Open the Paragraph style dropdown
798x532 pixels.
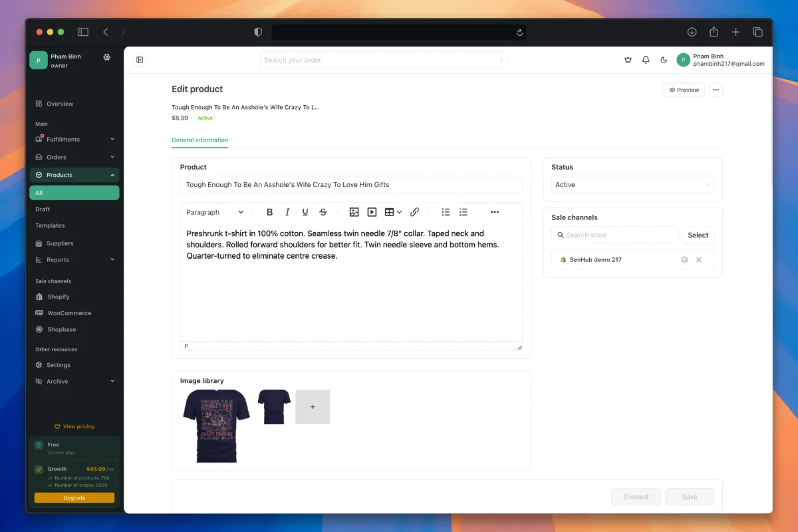[214, 211]
